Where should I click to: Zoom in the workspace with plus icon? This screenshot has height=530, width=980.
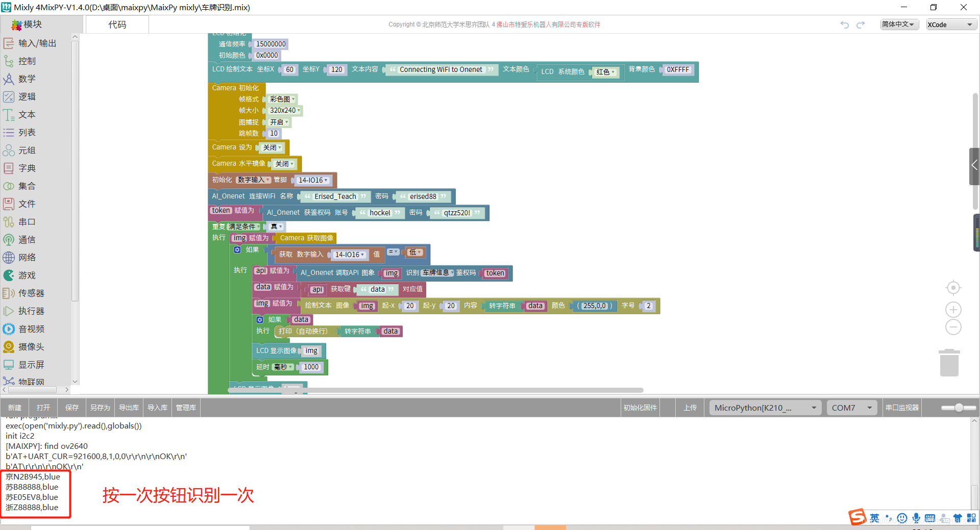(x=953, y=310)
